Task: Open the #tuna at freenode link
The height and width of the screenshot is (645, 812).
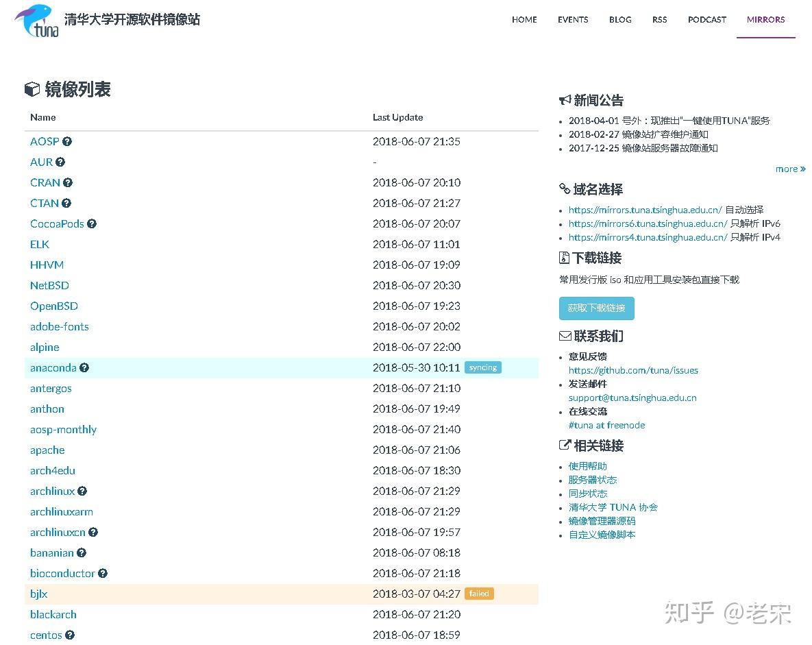Action: [607, 426]
